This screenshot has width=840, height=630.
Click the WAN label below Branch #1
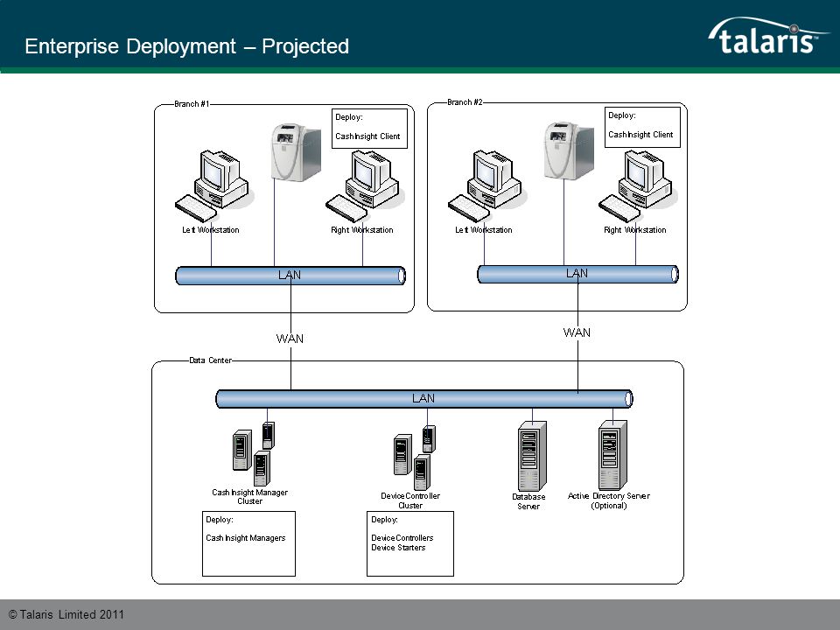290,339
